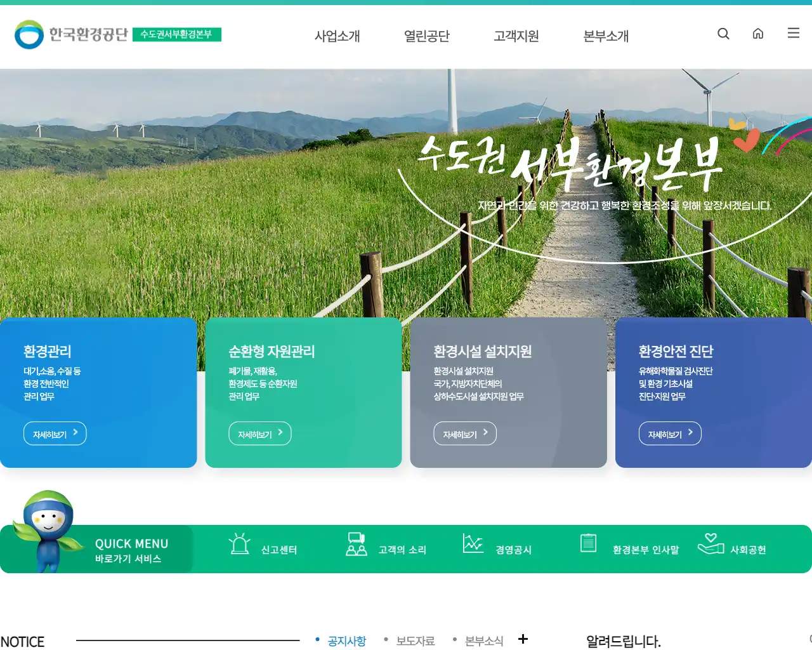Viewport: 812px width, 650px height.
Task: Open the hamburger menu icon
Action: click(793, 33)
